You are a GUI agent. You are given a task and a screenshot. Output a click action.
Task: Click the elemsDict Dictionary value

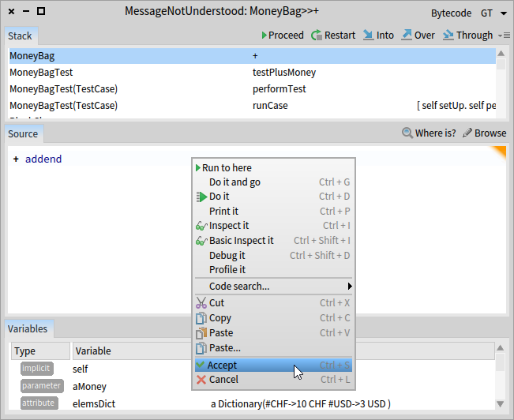click(301, 404)
